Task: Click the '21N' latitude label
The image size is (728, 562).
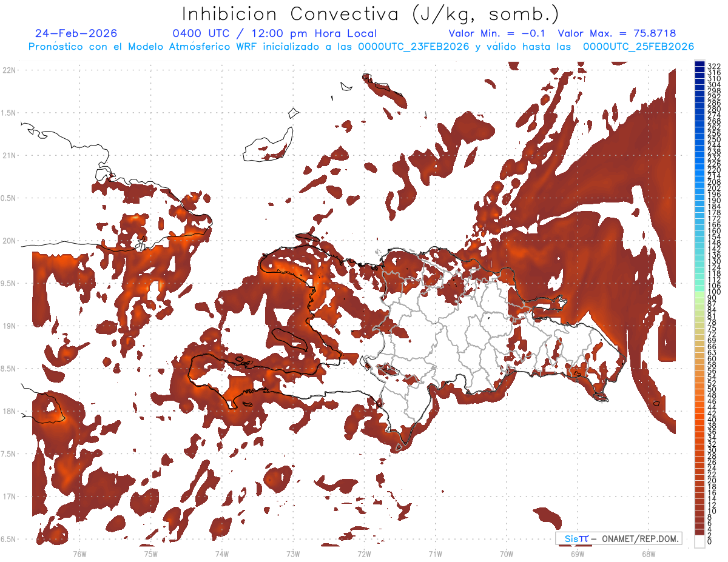Action: point(8,155)
